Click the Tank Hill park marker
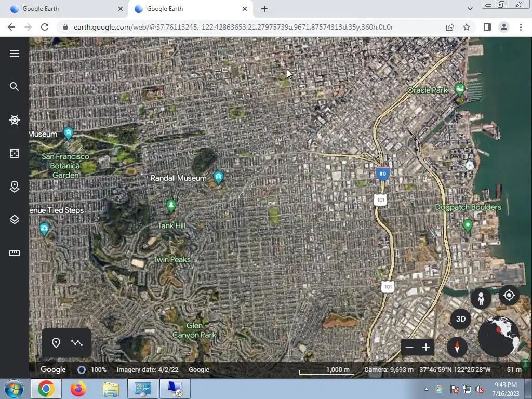The image size is (532, 399). 171,205
